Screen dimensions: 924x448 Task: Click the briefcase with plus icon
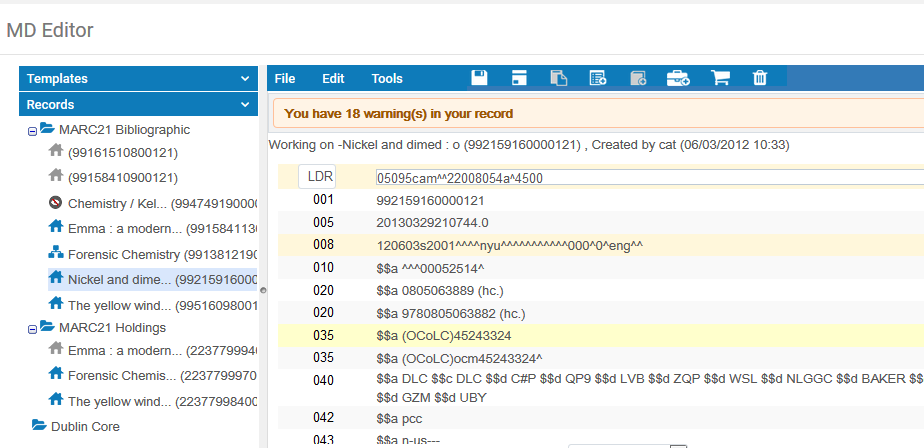(678, 78)
